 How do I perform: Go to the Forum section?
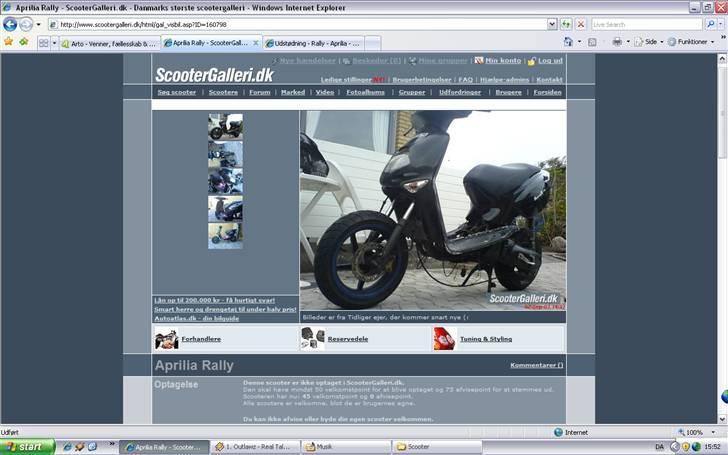260,92
